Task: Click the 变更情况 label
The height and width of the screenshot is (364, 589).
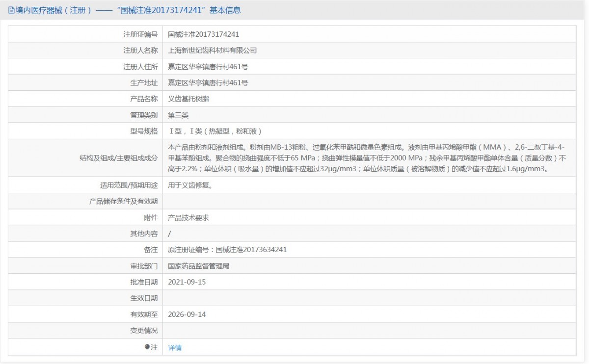Action: point(144,331)
